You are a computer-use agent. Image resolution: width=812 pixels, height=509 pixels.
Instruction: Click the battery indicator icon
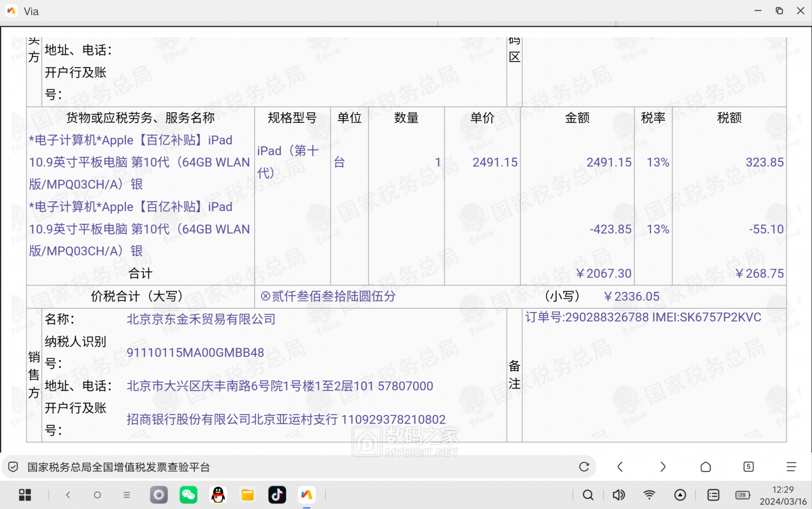(743, 495)
